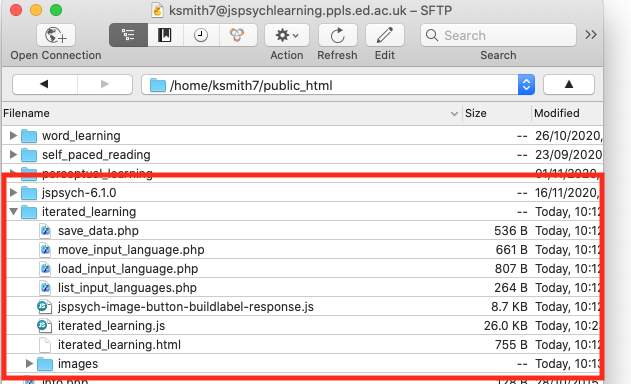Select the self_paced_reading row name
This screenshot has width=631, height=384.
96,155
